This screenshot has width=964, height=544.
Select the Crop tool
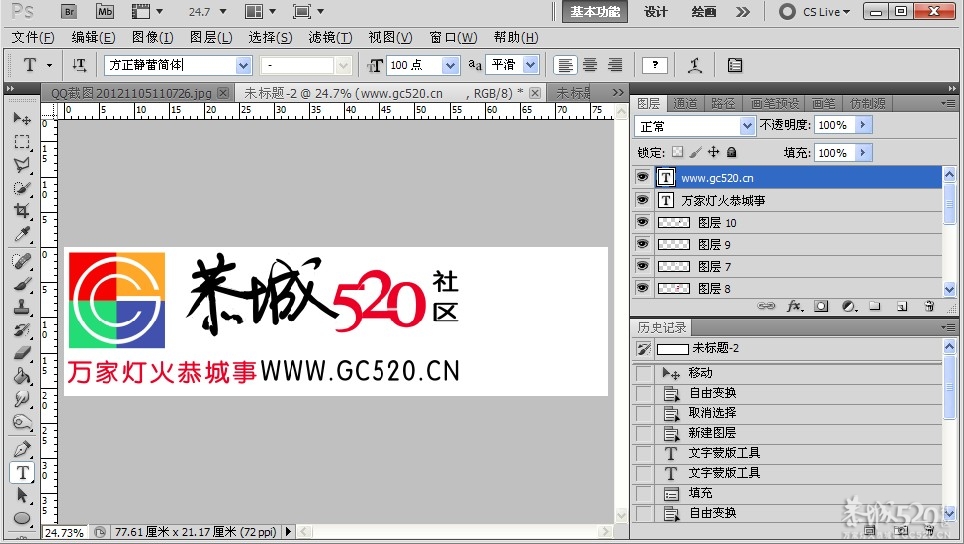coord(22,211)
